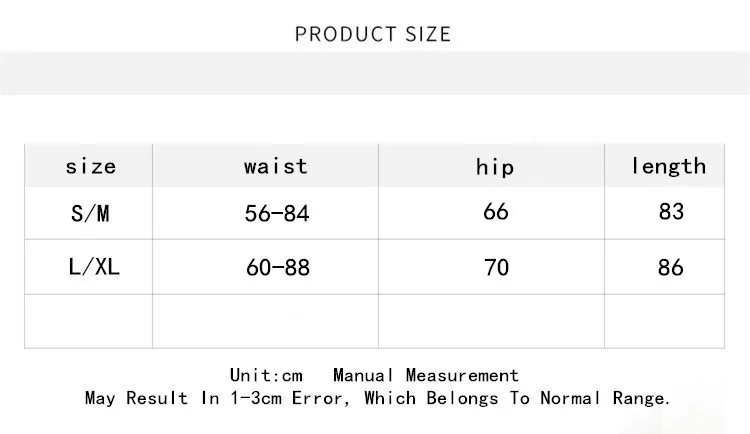The image size is (750, 434).
Task: Click the 1-3cm error note line
Action: pyautogui.click(x=377, y=398)
